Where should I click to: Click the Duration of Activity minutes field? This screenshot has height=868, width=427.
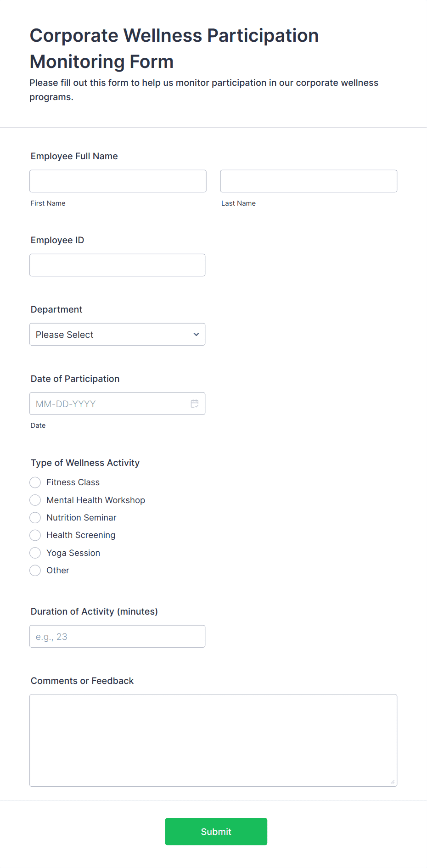click(117, 636)
